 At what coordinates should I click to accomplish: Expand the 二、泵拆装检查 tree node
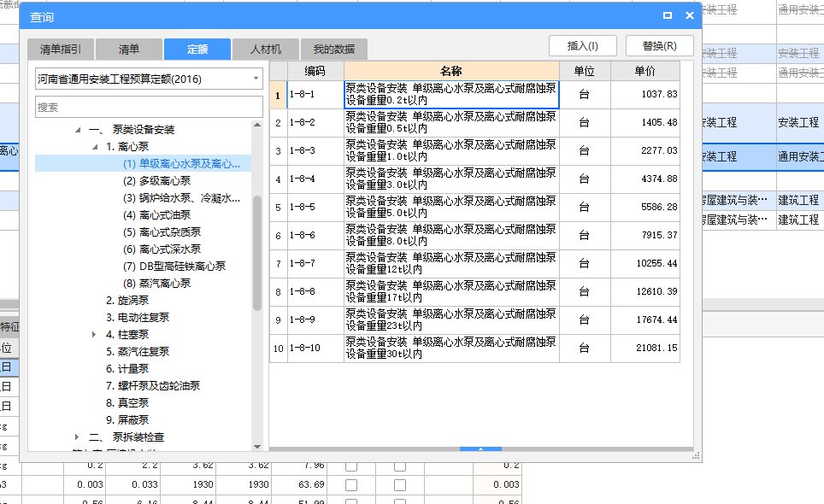(77, 437)
